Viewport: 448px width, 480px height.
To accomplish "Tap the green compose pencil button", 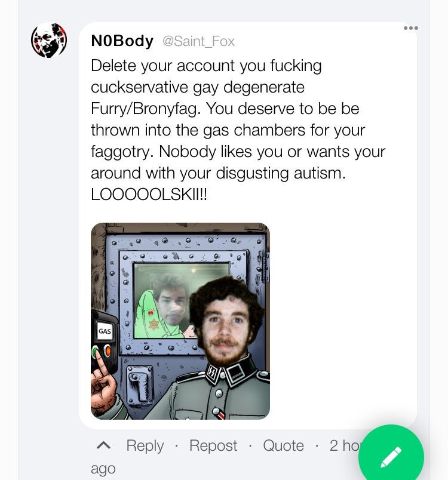I will coord(391,453).
